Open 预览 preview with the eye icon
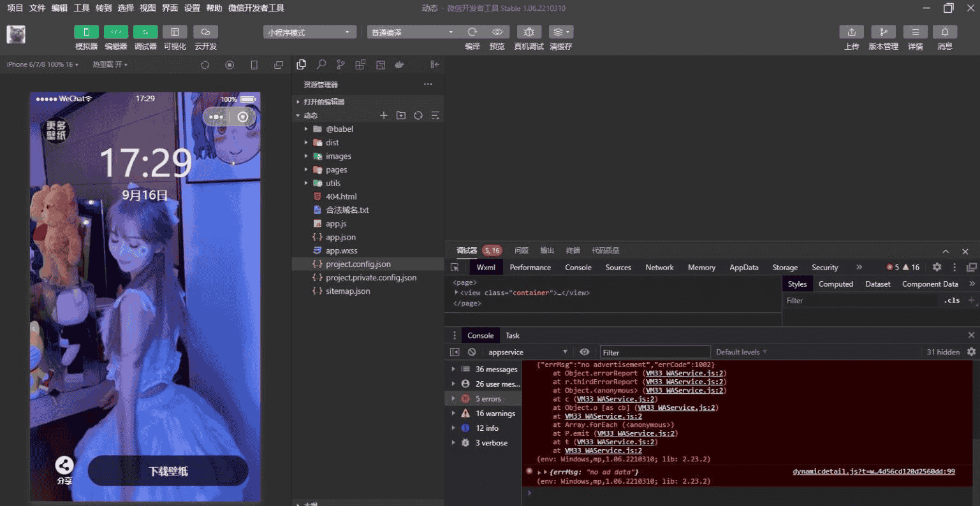The image size is (980, 506). (497, 32)
